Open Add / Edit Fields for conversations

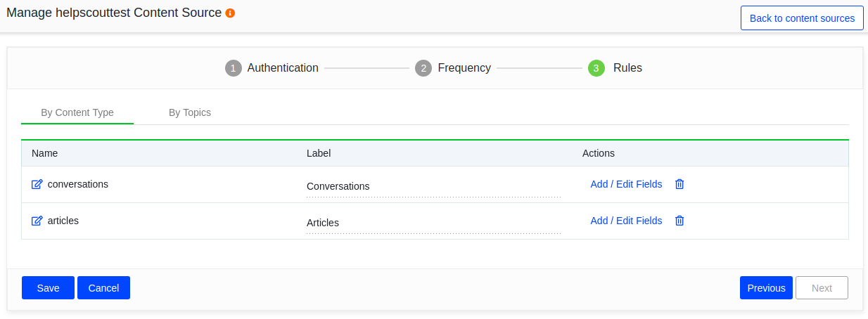click(626, 184)
